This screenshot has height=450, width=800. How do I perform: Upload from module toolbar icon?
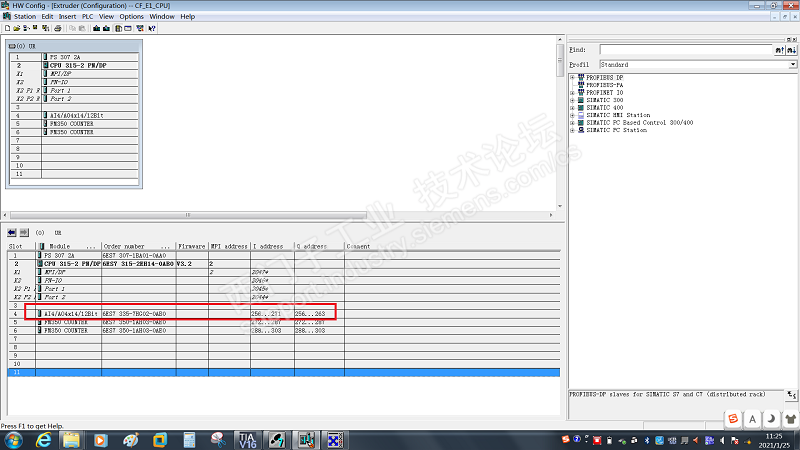click(x=106, y=28)
